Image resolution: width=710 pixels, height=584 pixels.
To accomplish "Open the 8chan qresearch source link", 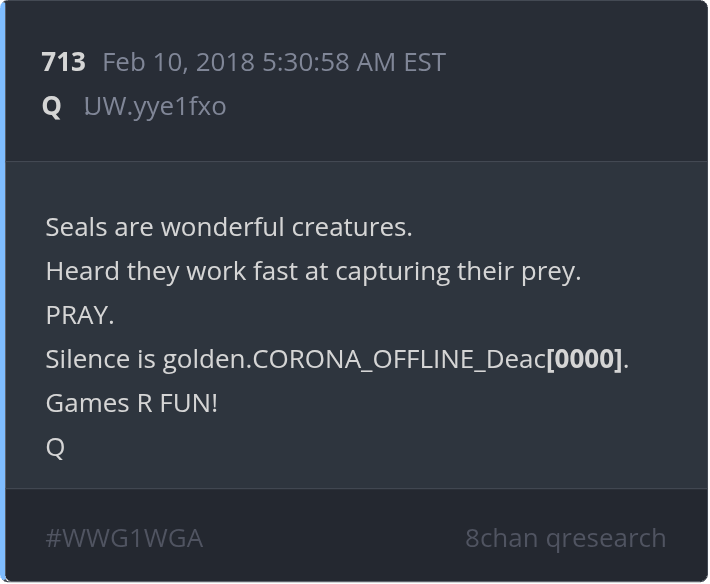I will pos(565,538).
